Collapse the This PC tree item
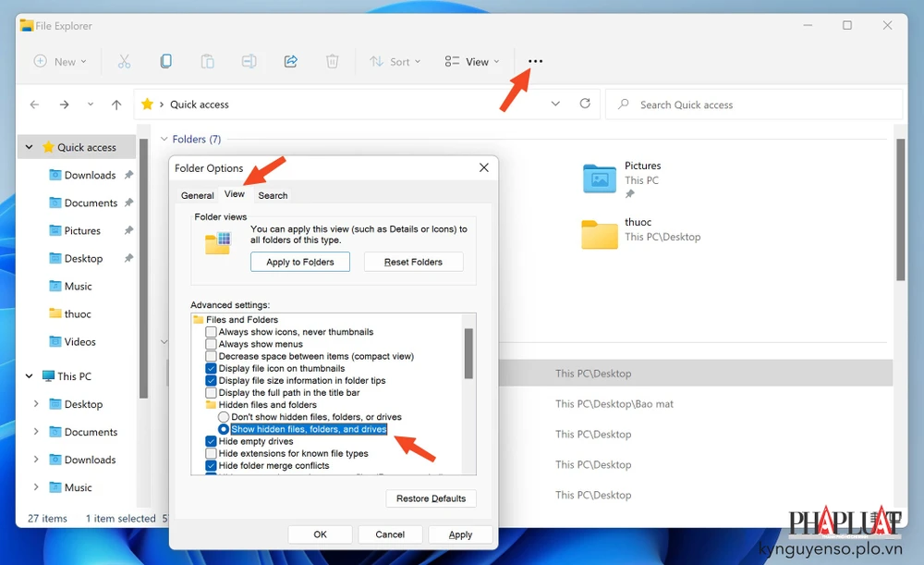 click(29, 375)
